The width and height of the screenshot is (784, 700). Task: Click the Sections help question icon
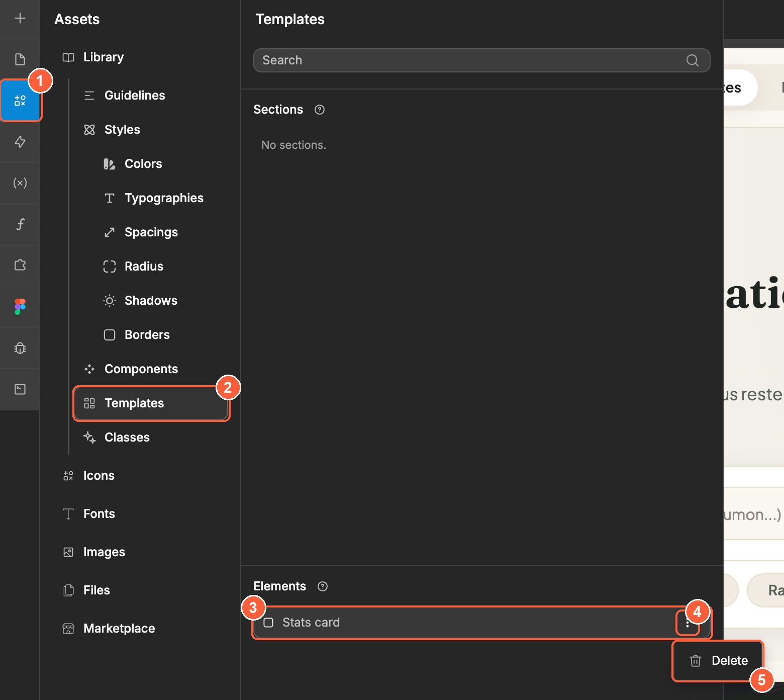click(x=320, y=110)
